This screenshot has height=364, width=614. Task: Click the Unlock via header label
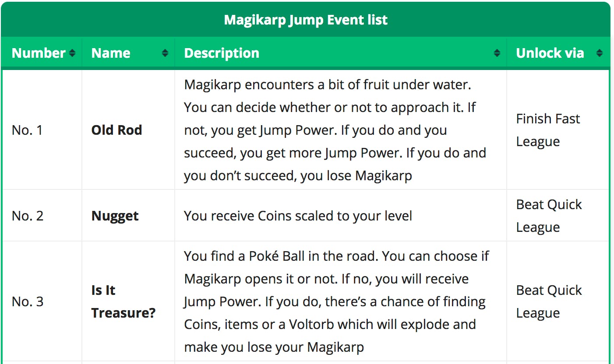pos(550,53)
